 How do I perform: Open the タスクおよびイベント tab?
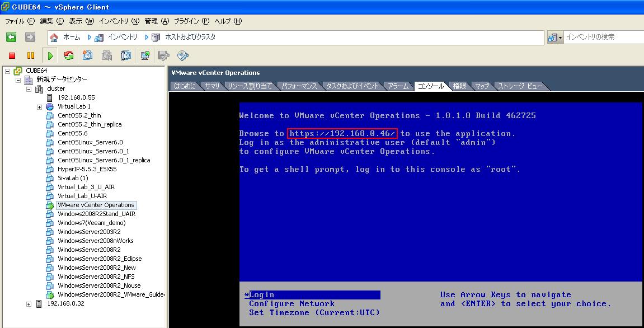[352, 86]
